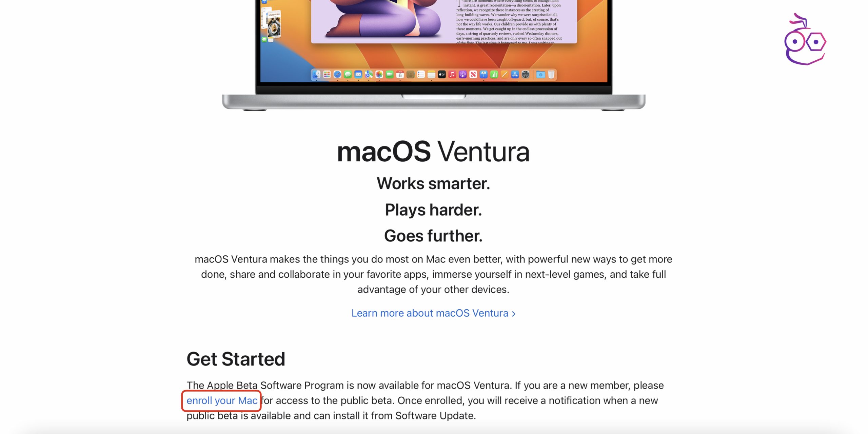Select the Photos flower icon

pyautogui.click(x=379, y=74)
